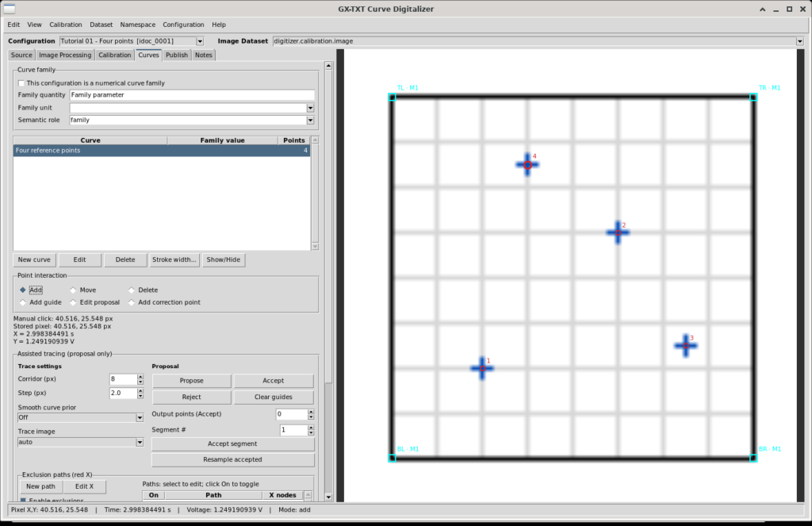Open the Calibration menu

click(66, 25)
